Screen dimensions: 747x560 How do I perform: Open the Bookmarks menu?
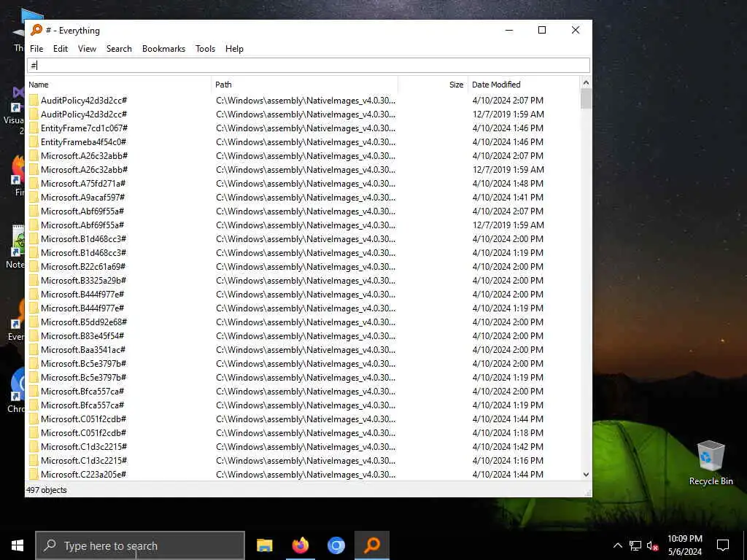pyautogui.click(x=163, y=49)
